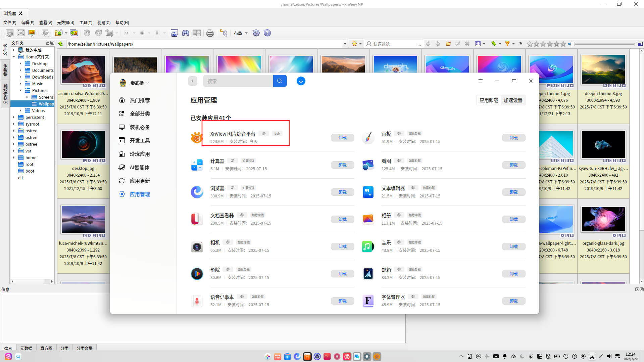This screenshot has height=362, width=644.
Task: Open the path address bar dropdown arrow
Action: (345, 44)
